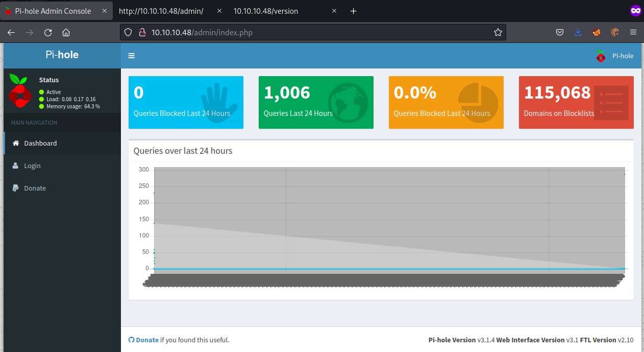Toggle the sidebar with the hamburger icon

click(132, 56)
